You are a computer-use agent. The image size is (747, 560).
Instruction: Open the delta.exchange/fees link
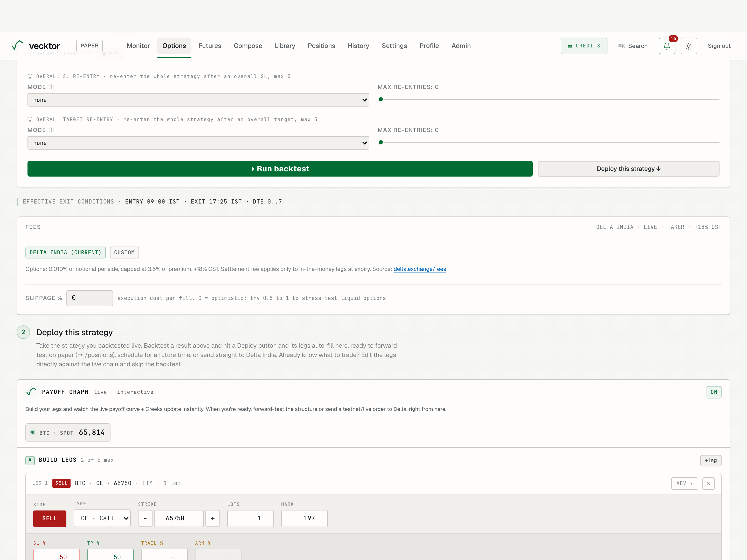point(419,269)
